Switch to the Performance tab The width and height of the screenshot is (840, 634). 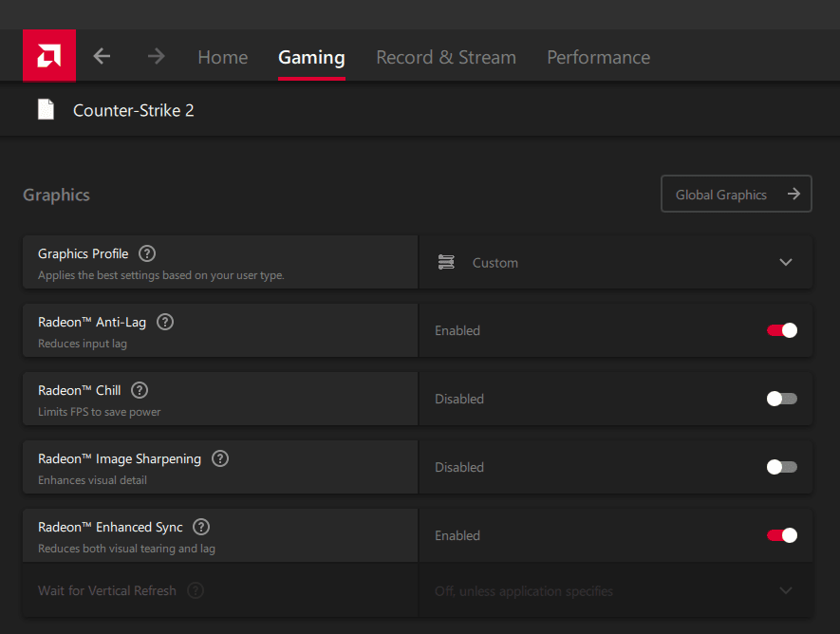click(598, 57)
